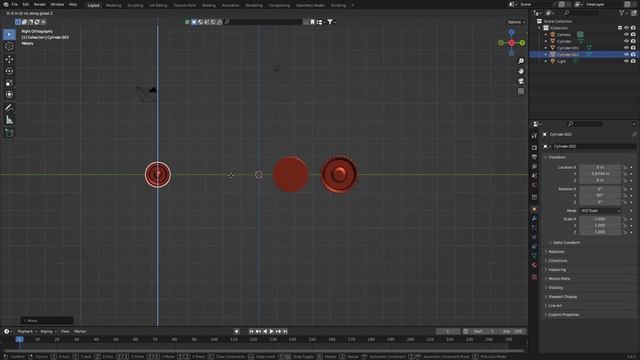640x360 pixels.
Task: Expand the Light item in outliner
Action: coord(546,61)
